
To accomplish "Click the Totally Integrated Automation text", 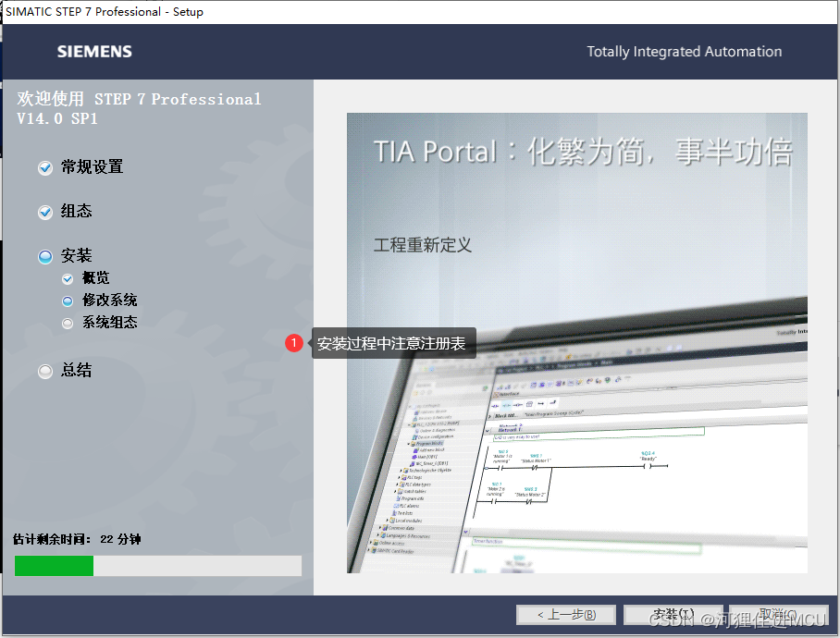I will click(x=684, y=52).
